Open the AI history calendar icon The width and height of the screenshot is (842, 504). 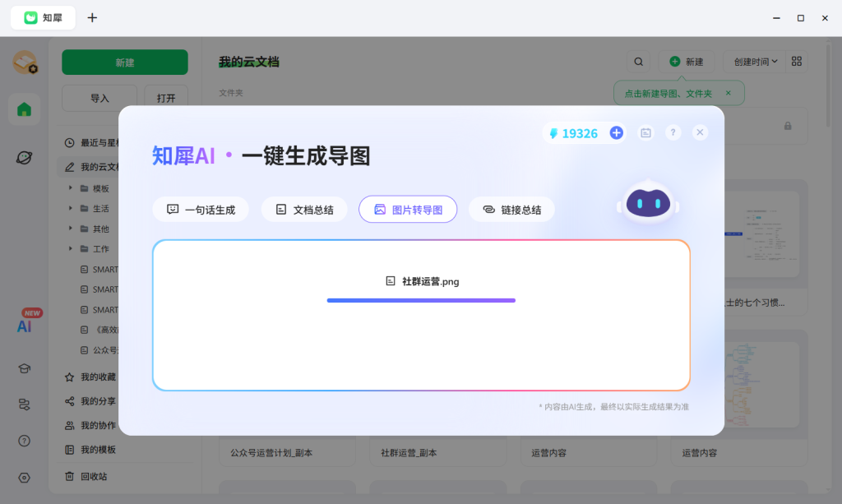click(x=646, y=132)
